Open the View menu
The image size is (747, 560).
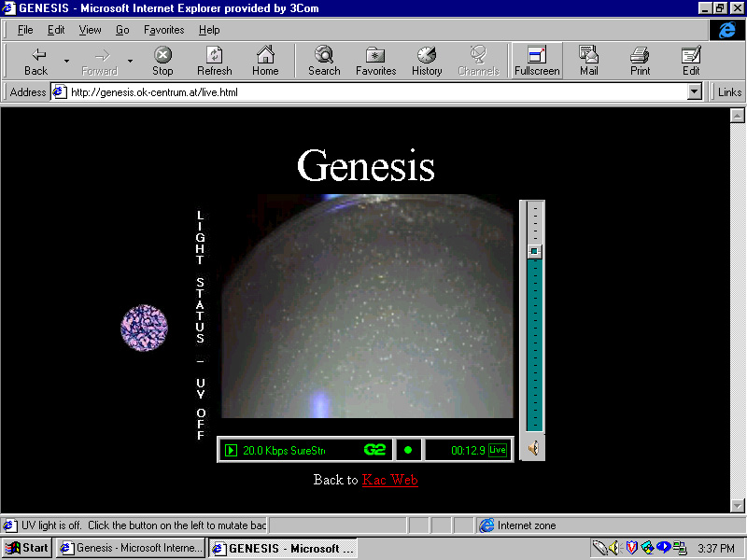pos(90,30)
